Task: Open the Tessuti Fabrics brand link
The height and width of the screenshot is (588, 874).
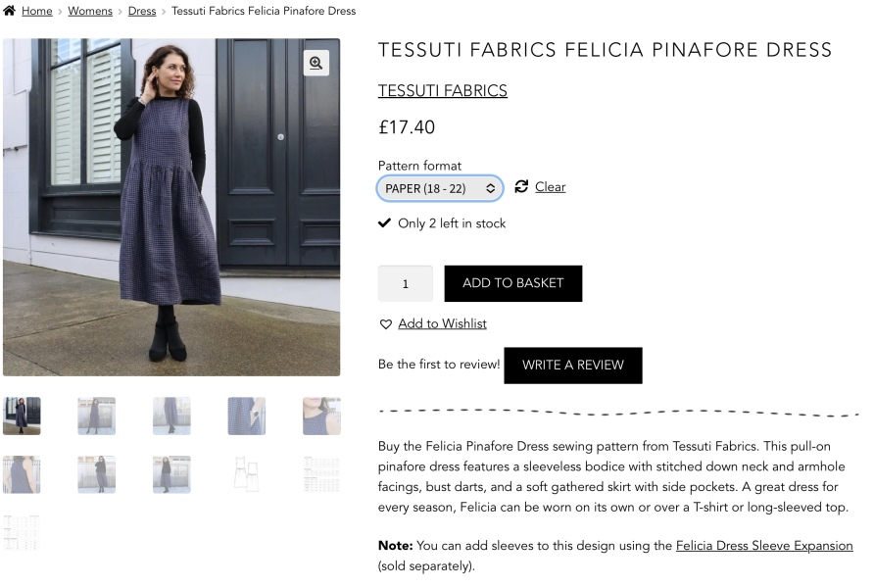Action: click(442, 91)
